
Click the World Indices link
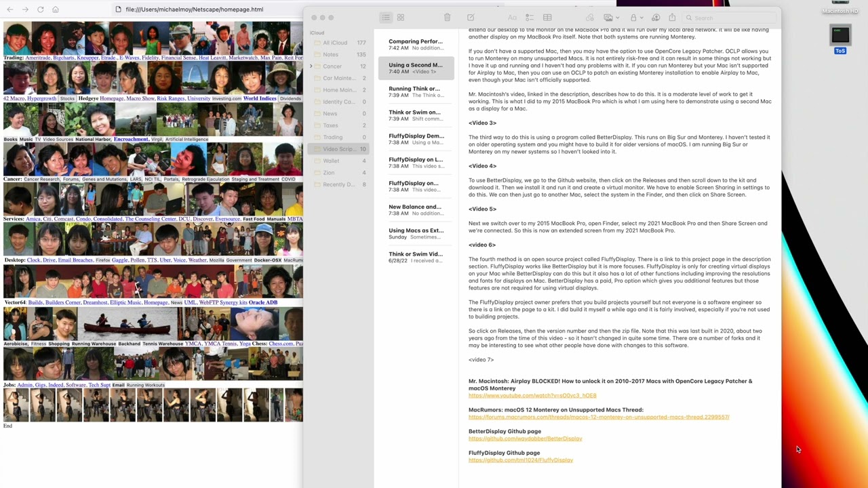click(x=260, y=98)
